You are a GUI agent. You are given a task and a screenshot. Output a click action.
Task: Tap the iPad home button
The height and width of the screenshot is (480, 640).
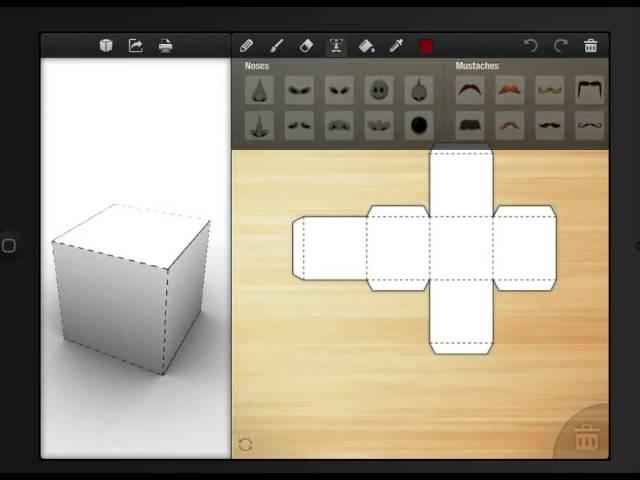click(9, 246)
